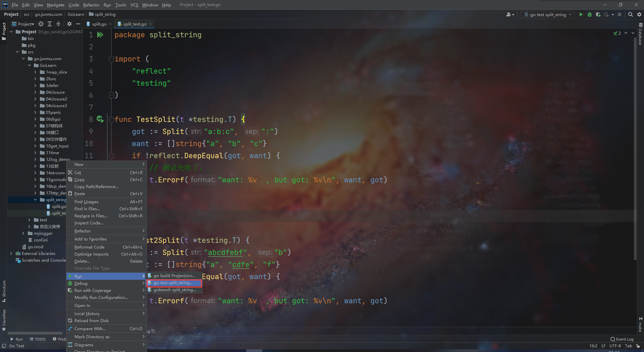
Task: Click the go.junmu.com breadcrumb
Action: point(49,14)
